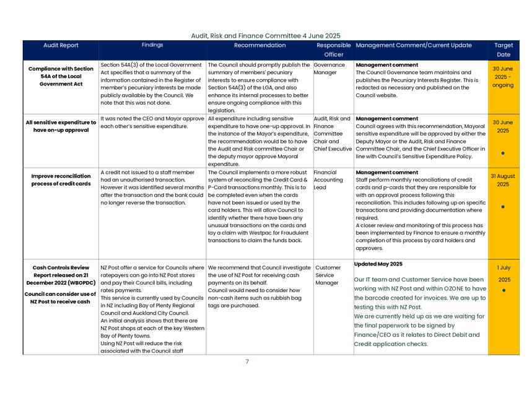The image size is (532, 411).
Task: Select 'Governance Manager' responsible officer cell
Action: tap(329, 69)
